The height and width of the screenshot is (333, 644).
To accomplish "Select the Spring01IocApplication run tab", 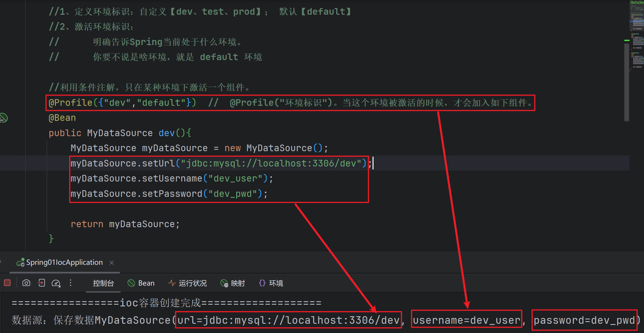I will 64,262.
